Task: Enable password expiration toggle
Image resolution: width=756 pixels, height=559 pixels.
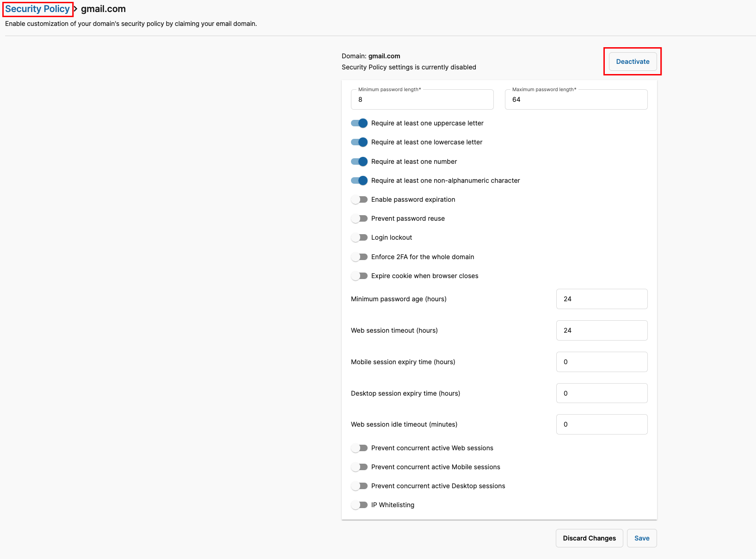Action: (359, 199)
